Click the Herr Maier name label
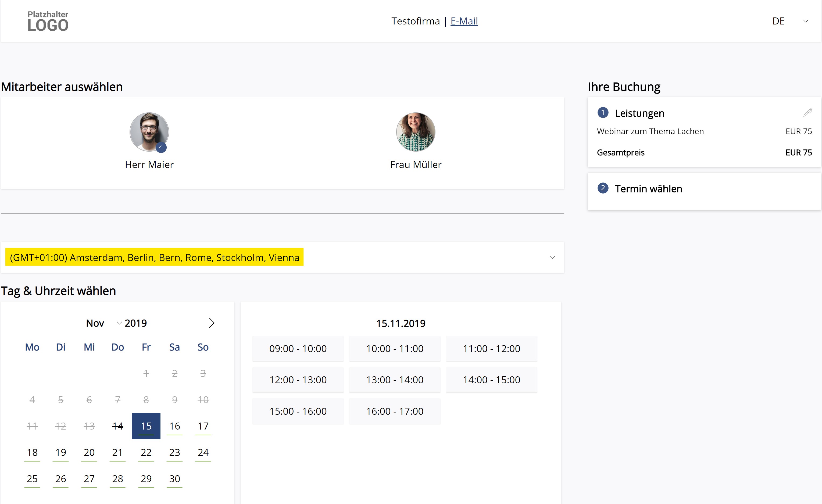Image resolution: width=822 pixels, height=504 pixels. point(149,165)
